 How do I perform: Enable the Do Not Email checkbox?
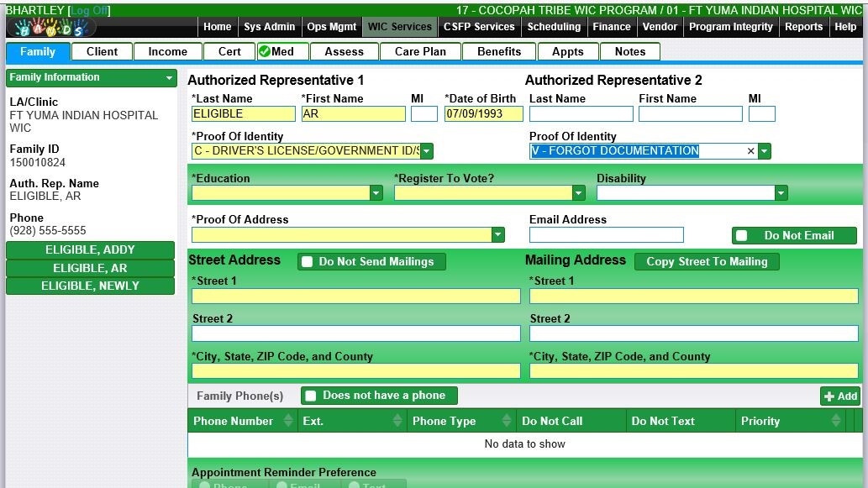(x=741, y=236)
